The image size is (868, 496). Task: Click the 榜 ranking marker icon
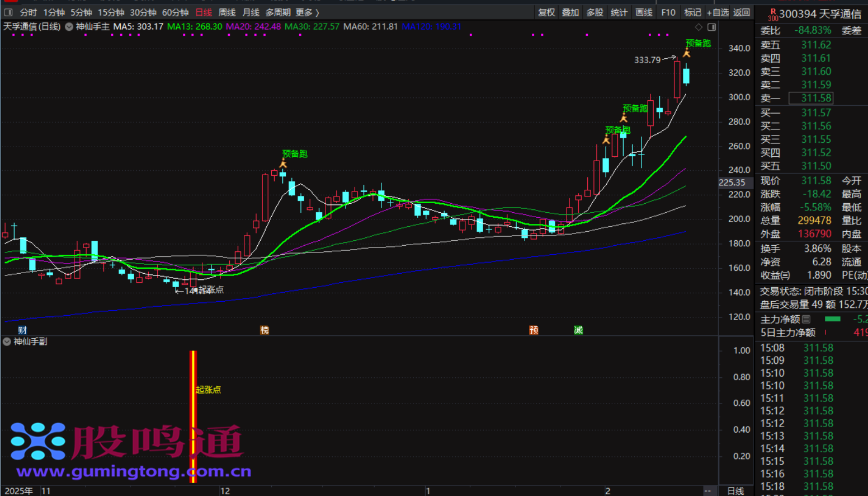(265, 330)
